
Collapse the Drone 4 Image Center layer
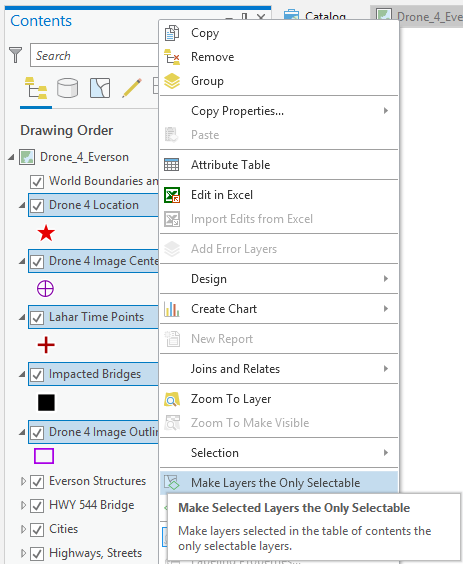click(22, 261)
